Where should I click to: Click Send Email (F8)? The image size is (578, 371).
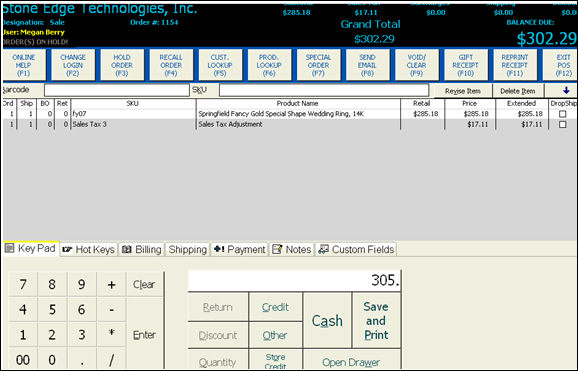point(368,65)
